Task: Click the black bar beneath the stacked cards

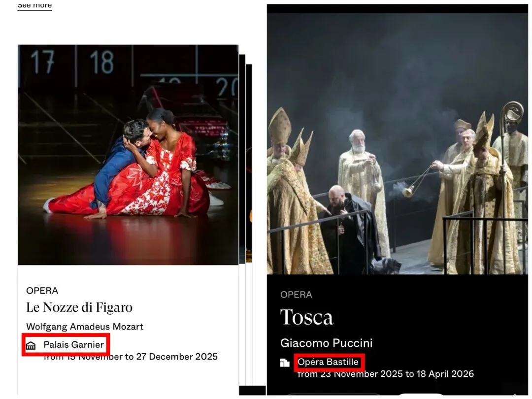Action: 252,390
